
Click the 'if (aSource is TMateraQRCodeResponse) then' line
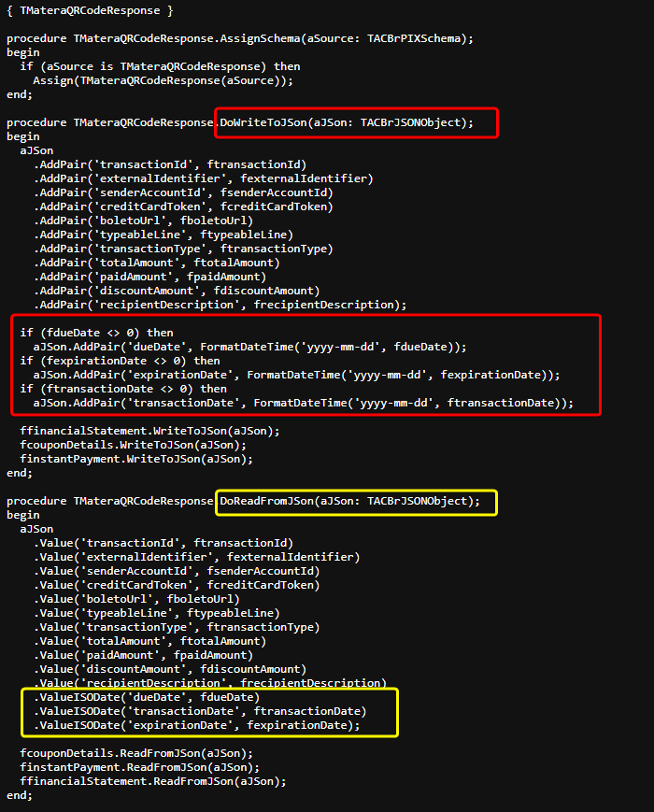[160, 66]
